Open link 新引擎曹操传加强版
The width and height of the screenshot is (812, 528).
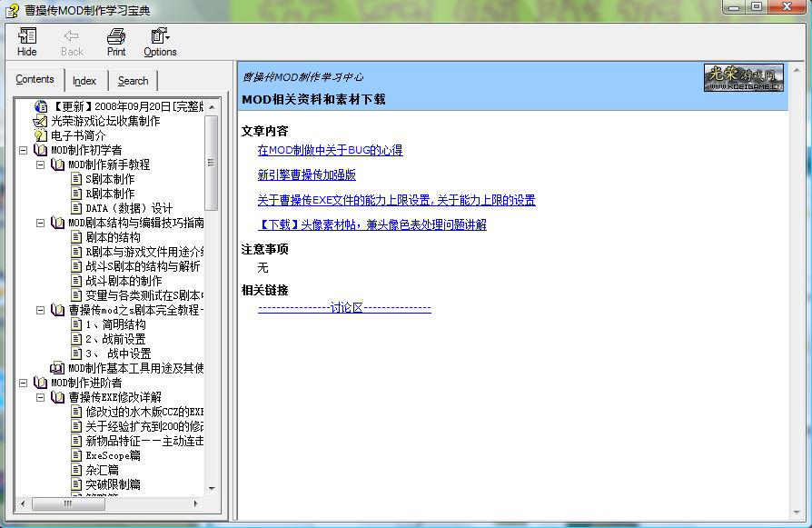point(307,175)
